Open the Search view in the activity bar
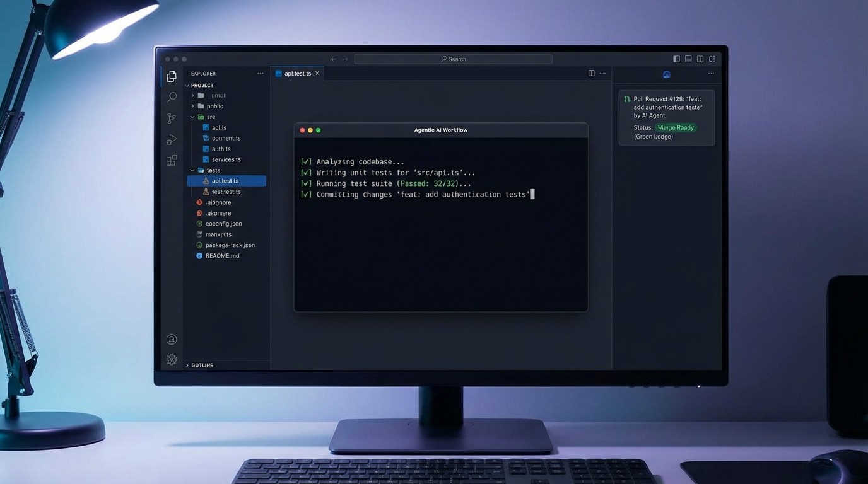The image size is (868, 484). pyautogui.click(x=171, y=97)
